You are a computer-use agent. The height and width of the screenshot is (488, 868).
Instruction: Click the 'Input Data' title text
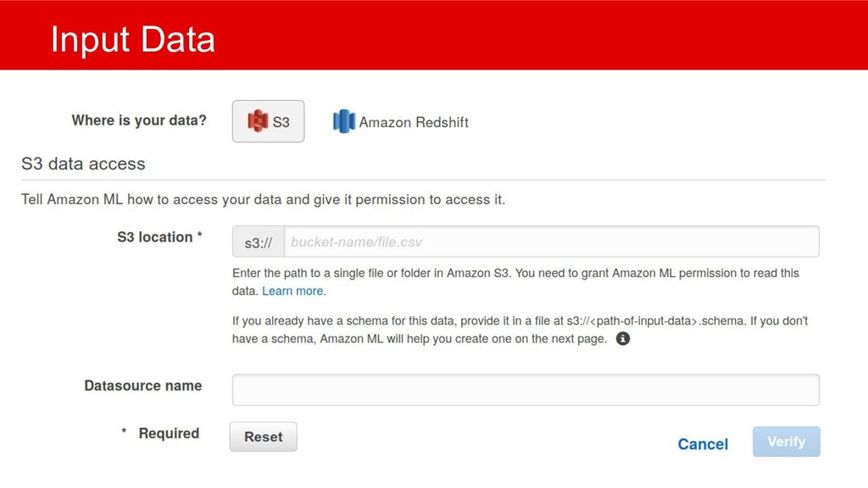click(133, 39)
